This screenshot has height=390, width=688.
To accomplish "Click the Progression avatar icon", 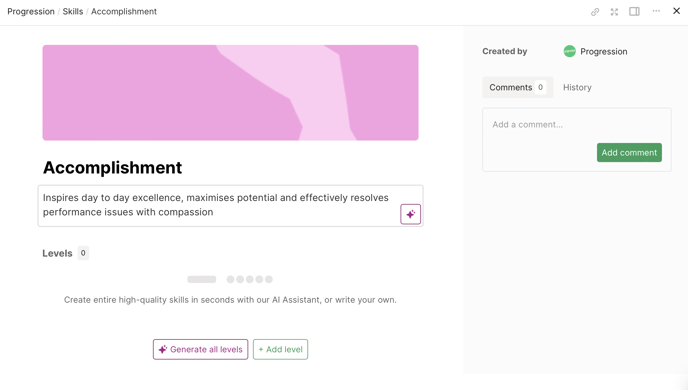I will point(570,51).
